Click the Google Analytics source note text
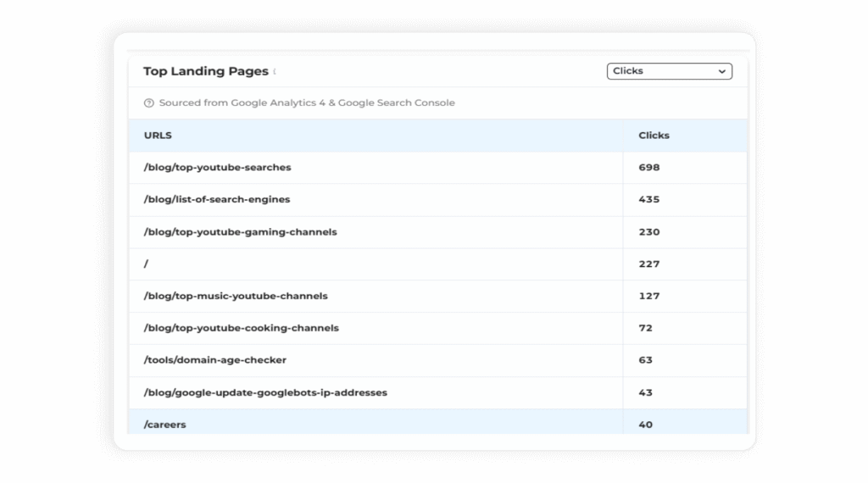Screen dimensions: 868x483 [x=307, y=103]
